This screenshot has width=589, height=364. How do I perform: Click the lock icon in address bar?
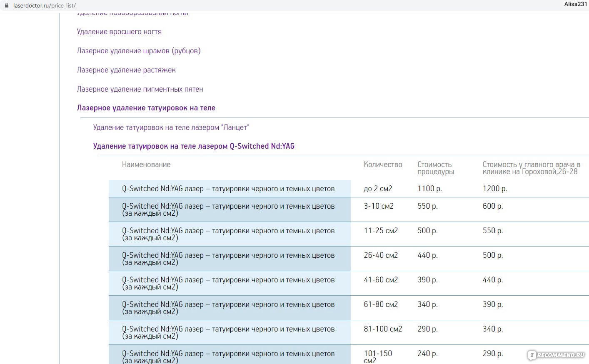click(x=6, y=5)
